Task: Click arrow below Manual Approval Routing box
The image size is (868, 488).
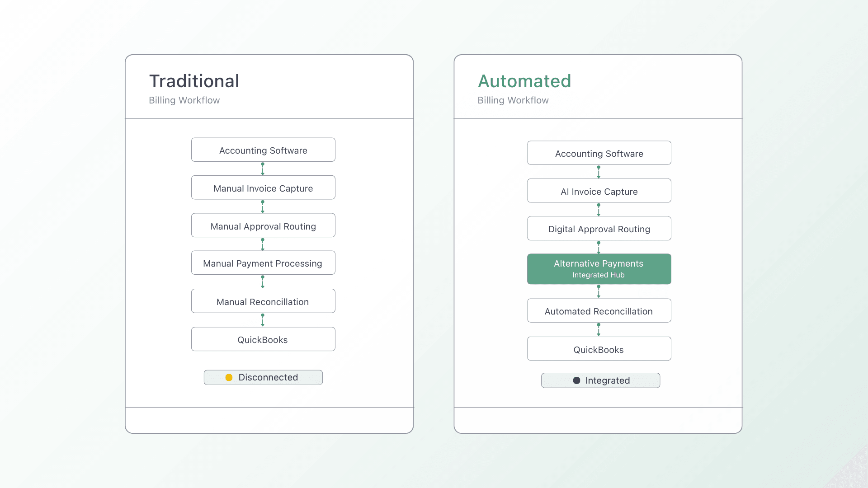Action: click(x=263, y=244)
